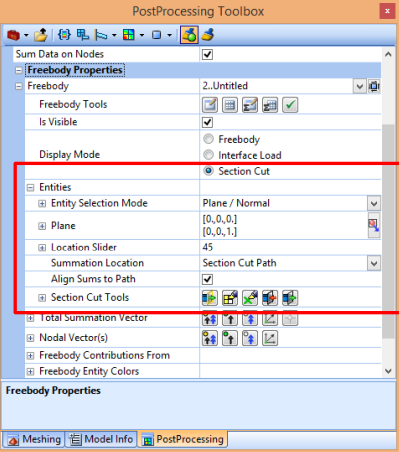Image resolution: width=399 pixels, height=452 pixels.
Task: Open Section Cut Path summation dropdown
Action: tap(374, 263)
